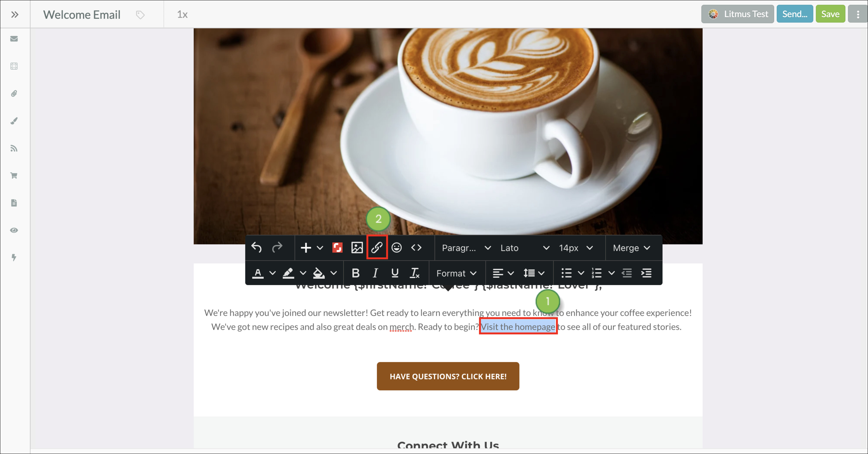
Task: Apply the fill bucket background color
Action: 318,273
